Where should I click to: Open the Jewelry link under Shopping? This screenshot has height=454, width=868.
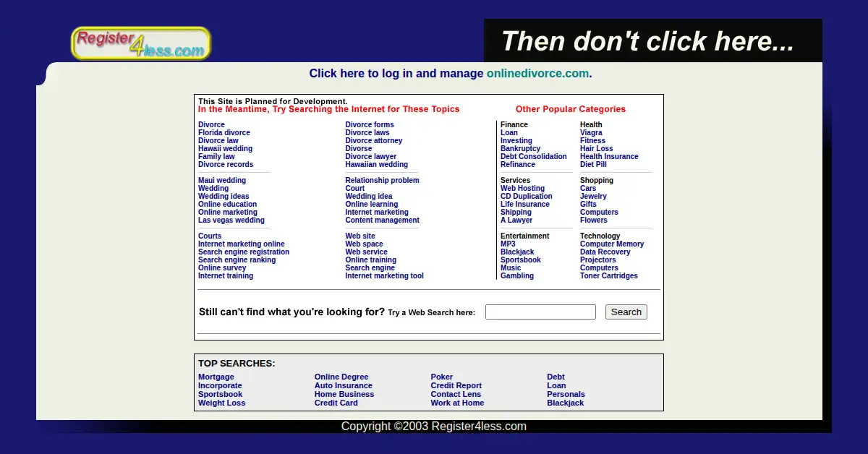[x=593, y=197]
